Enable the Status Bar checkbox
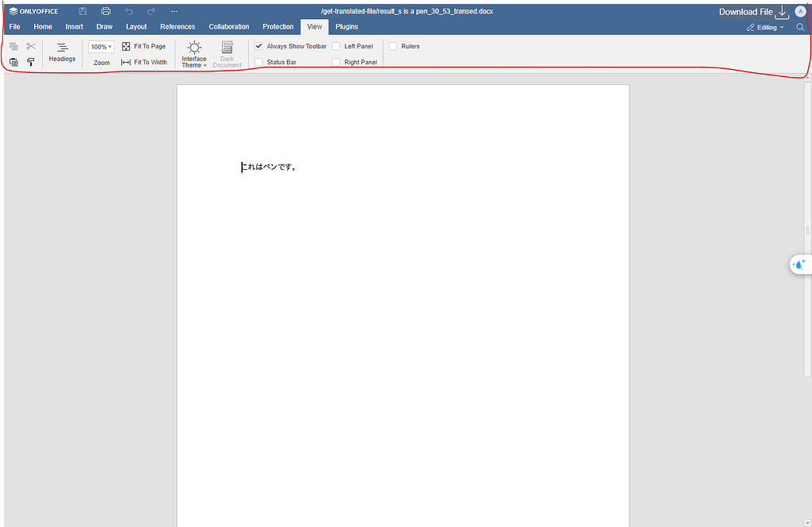812x527 pixels. (258, 61)
